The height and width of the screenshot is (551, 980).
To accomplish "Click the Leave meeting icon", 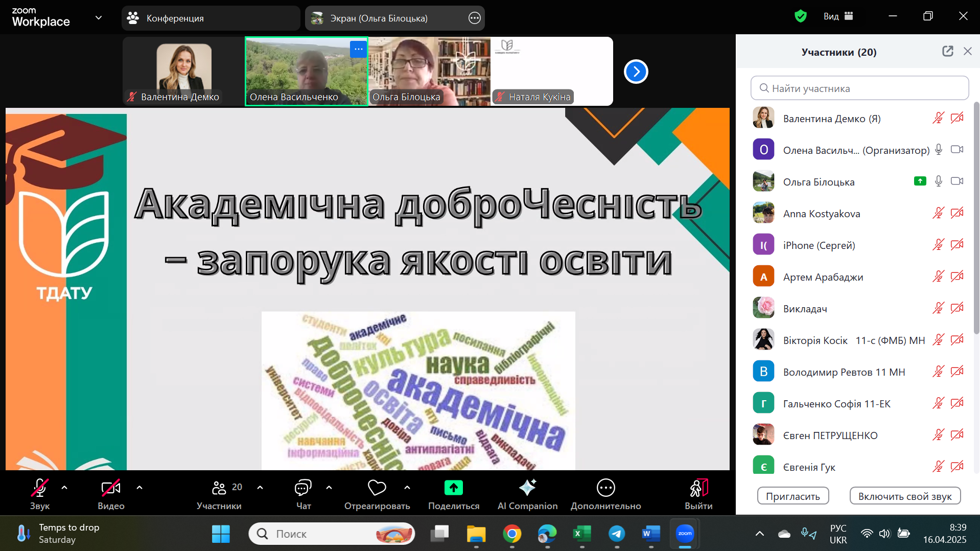I will (698, 488).
